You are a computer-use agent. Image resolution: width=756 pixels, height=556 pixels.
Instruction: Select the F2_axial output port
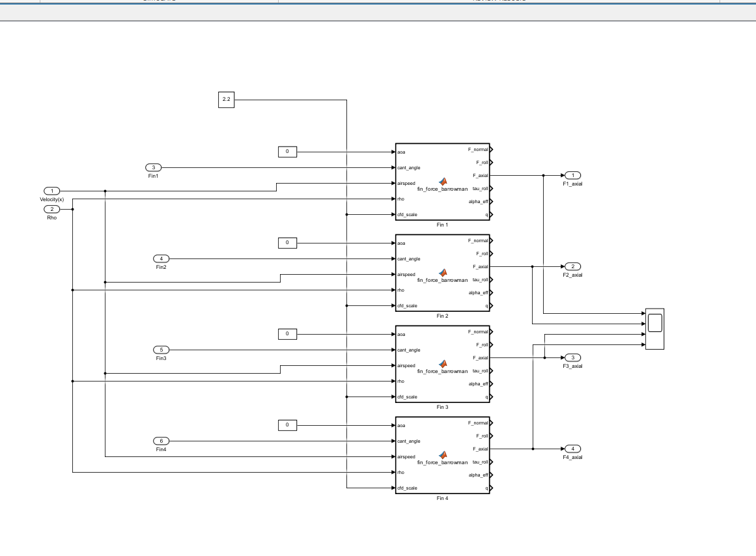[573, 267]
